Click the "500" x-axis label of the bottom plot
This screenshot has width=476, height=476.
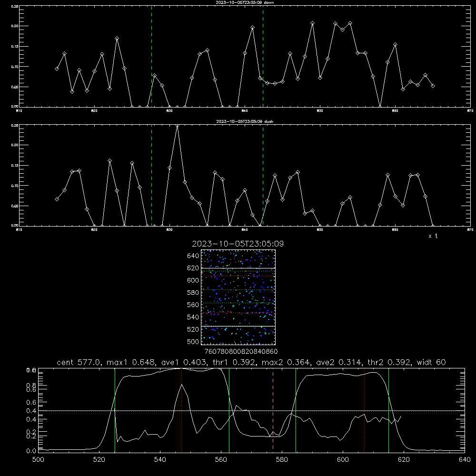(38, 460)
